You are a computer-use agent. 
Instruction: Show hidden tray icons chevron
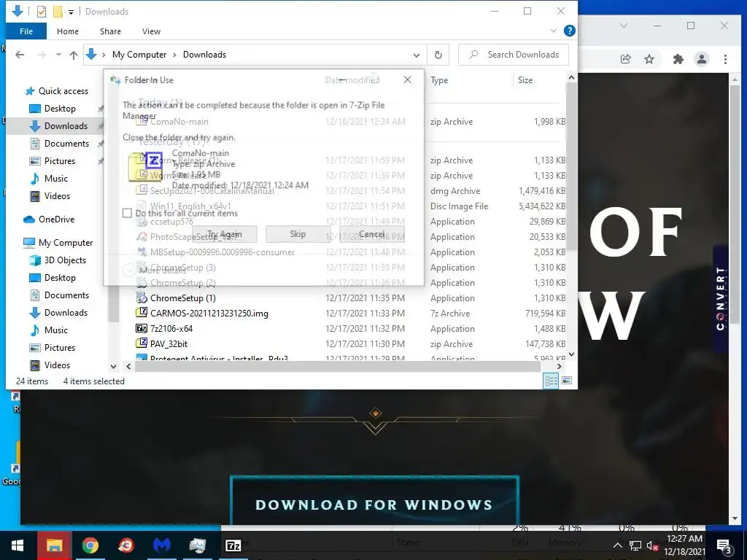click(x=617, y=545)
